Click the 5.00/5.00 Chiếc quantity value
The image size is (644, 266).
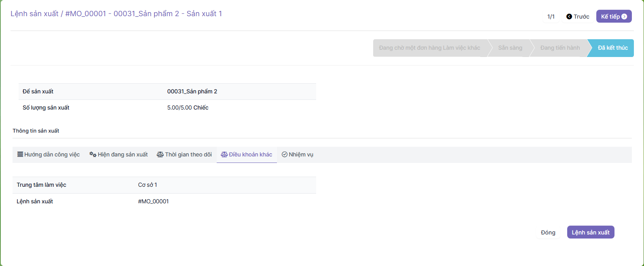[x=188, y=108]
